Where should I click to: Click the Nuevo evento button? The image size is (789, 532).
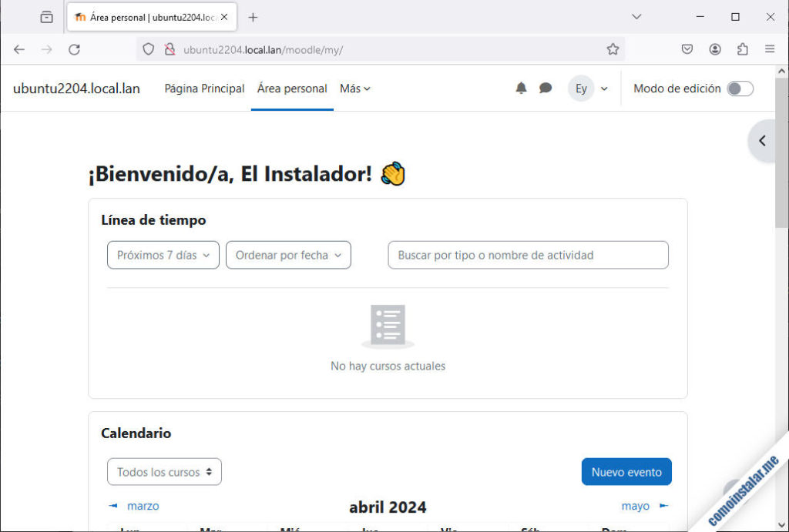click(x=626, y=471)
